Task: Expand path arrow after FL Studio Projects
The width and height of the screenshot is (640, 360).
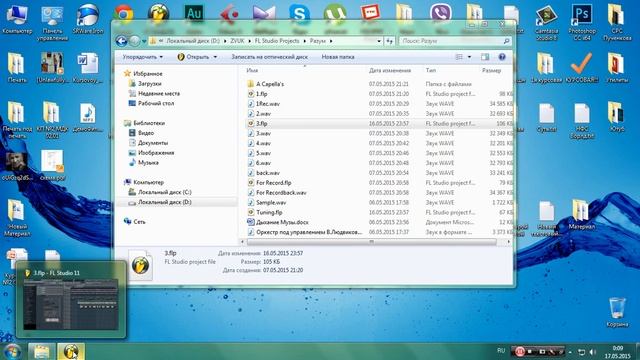Action: point(304,41)
